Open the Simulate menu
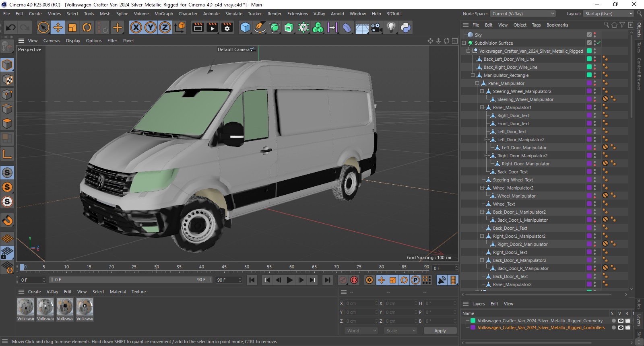Viewport: 644px width, 346px height. point(234,14)
